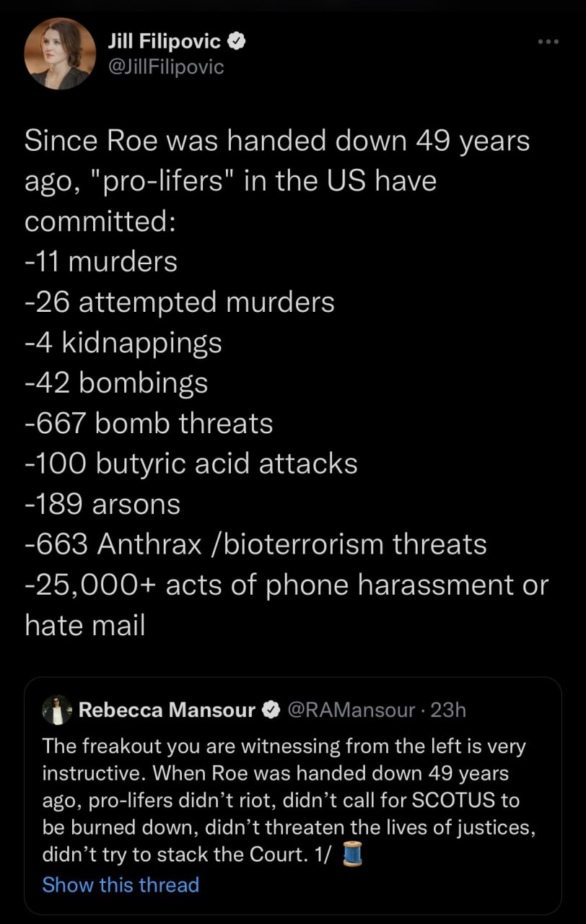Click Jill Filipovic's profile picture
This screenshot has width=586, height=924.
click(x=60, y=54)
